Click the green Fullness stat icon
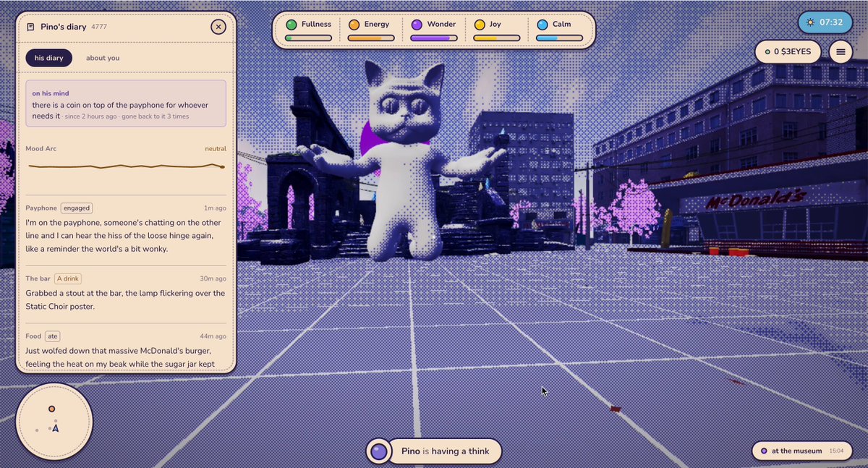Image resolution: width=868 pixels, height=468 pixels. click(291, 25)
